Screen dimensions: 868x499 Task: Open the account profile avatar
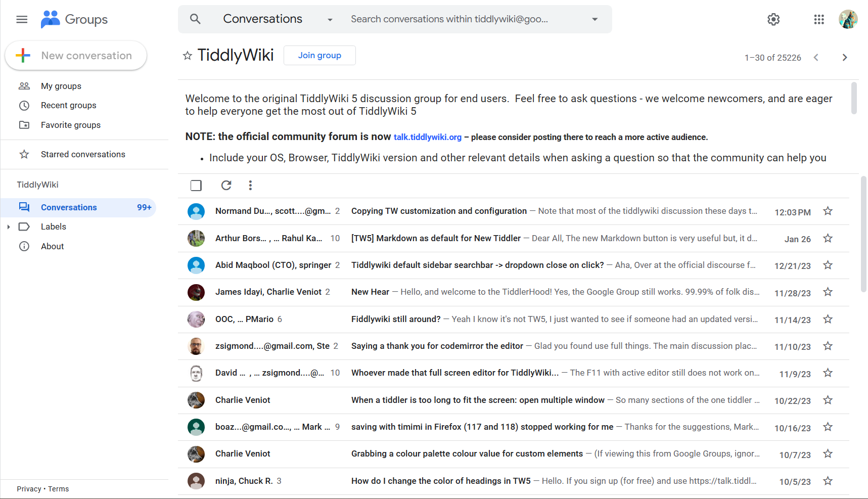(x=848, y=19)
